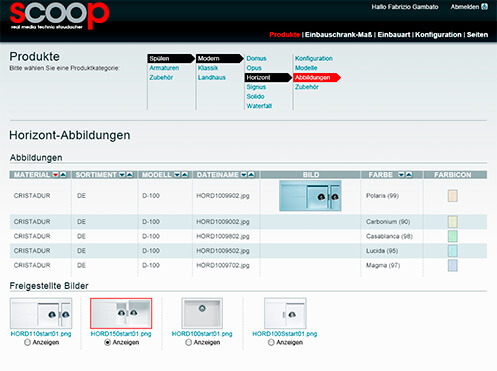This screenshot has width=497, height=371.
Task: Click filename HORD1009502.jpg
Action: point(223,251)
